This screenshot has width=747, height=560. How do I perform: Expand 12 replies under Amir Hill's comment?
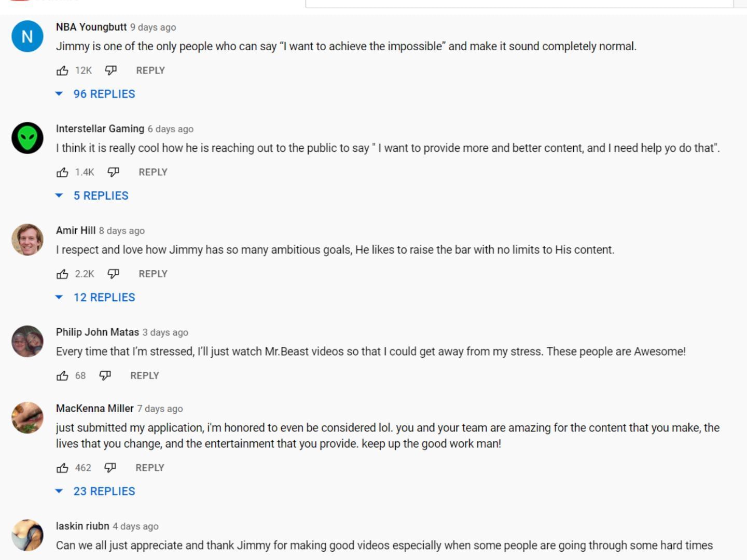click(x=103, y=297)
